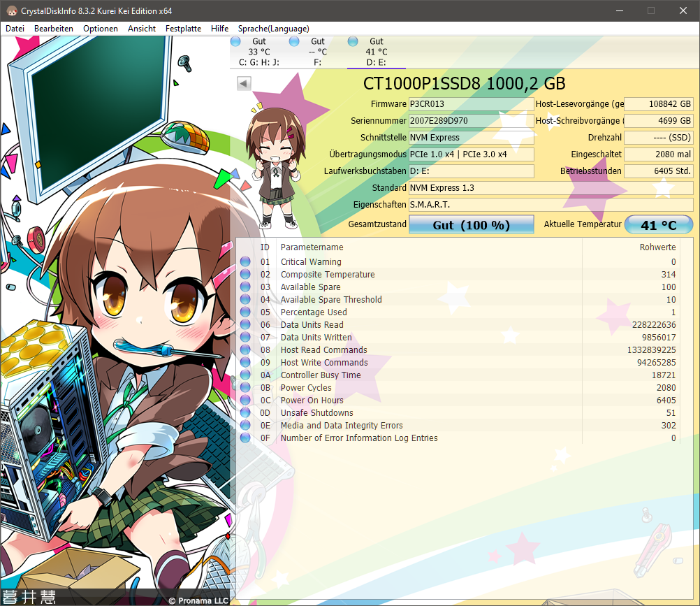Click the Media and Data Integrity Errors value 302
Image resolution: width=700 pixels, height=606 pixels.
coord(669,425)
